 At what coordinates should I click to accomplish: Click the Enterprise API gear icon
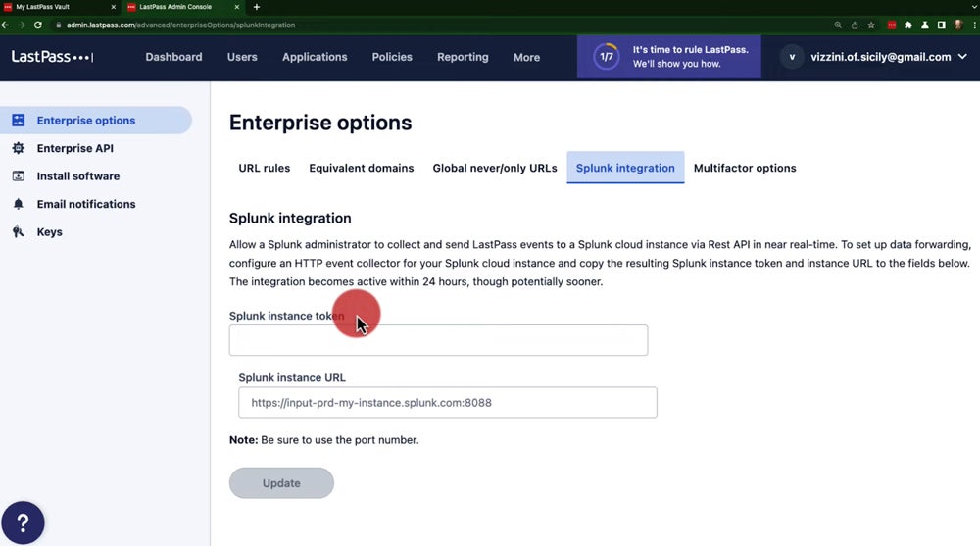(18, 148)
